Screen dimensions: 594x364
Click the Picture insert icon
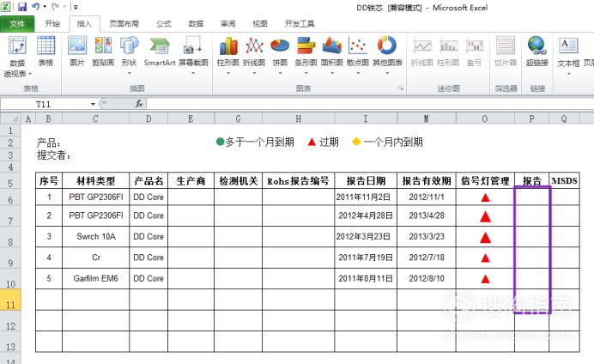pos(77,45)
